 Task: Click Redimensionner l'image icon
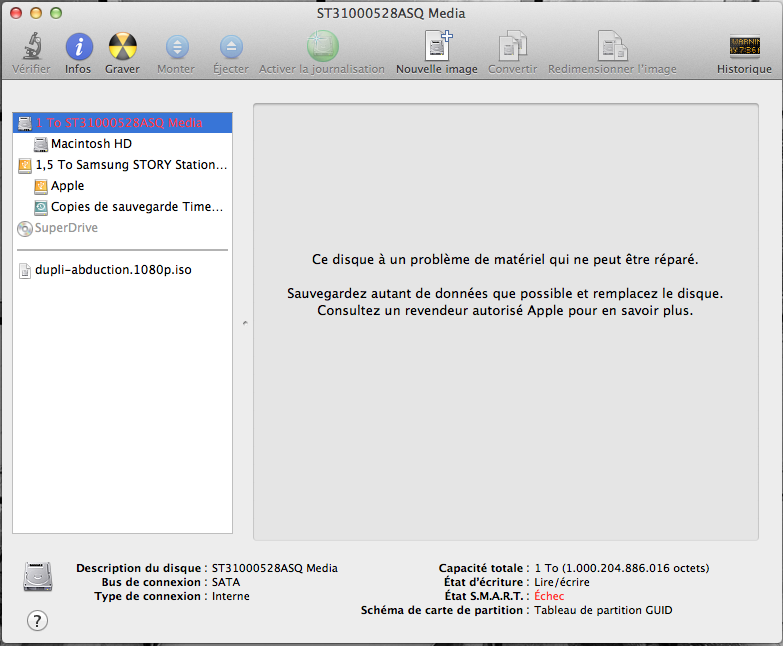pos(612,46)
